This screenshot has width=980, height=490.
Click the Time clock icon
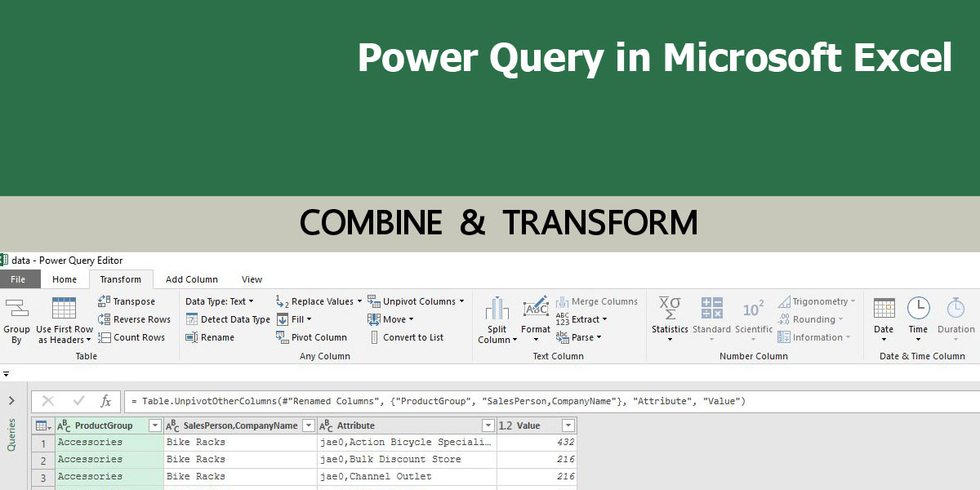point(919,308)
